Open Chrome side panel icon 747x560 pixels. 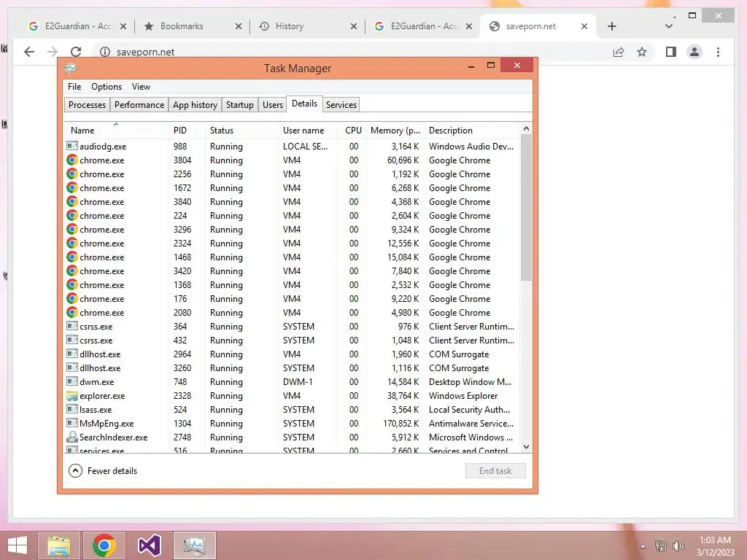[671, 52]
